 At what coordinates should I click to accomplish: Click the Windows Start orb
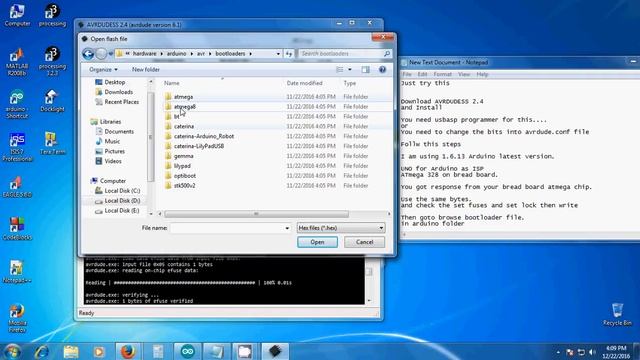pos(12,351)
